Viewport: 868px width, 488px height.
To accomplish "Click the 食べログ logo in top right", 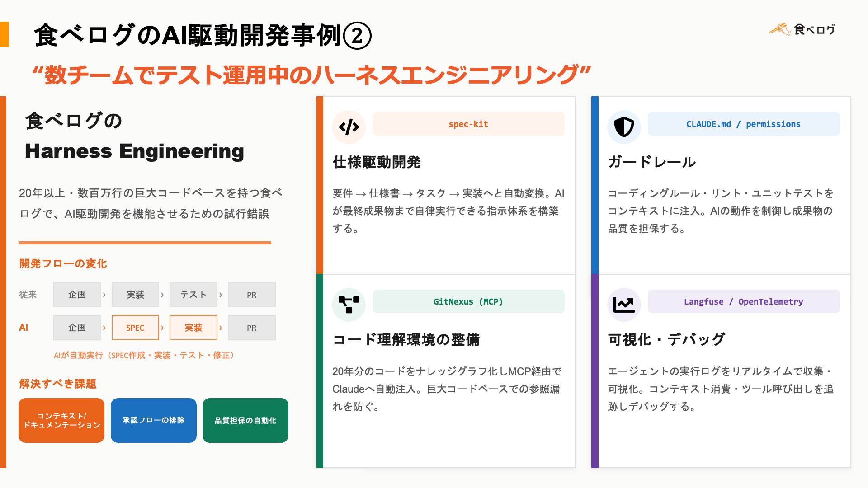I will (x=802, y=29).
